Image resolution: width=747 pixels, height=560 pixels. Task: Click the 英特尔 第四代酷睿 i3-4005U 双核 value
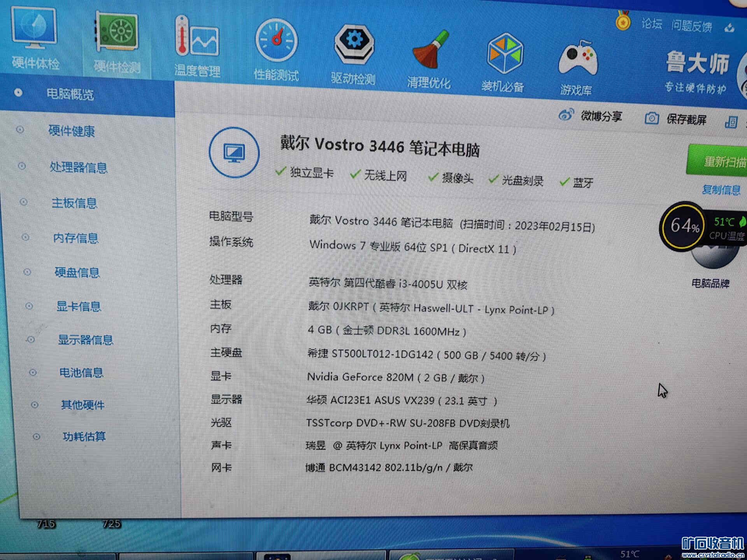(388, 283)
